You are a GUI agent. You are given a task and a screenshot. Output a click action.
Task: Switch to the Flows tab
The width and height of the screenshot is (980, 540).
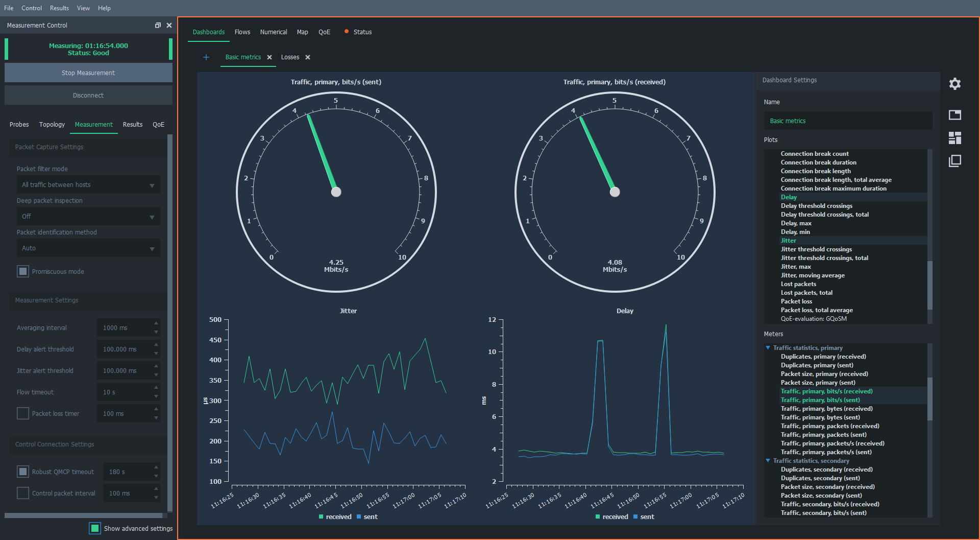tap(242, 32)
